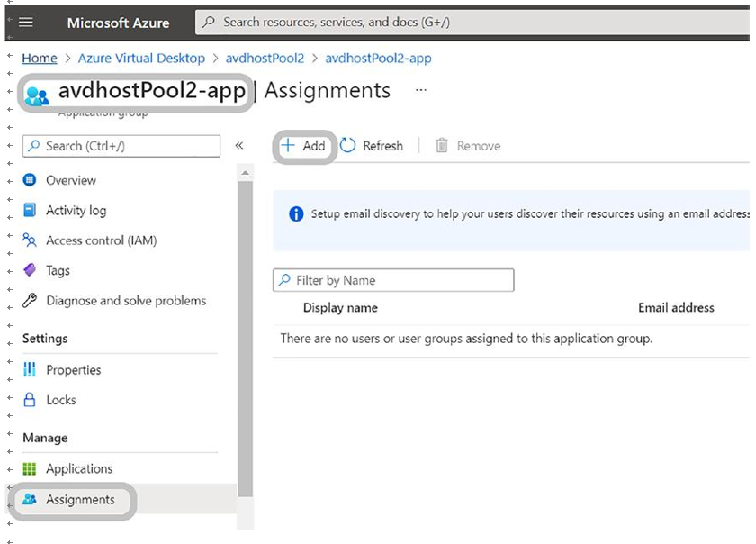This screenshot has width=756, height=544.
Task: Click the info icon in the banner
Action: (296, 213)
